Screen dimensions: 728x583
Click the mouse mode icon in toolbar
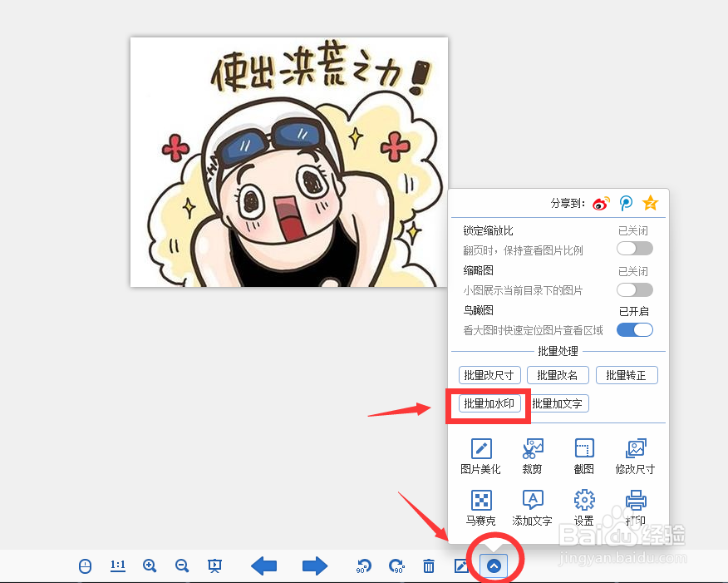tap(85, 566)
